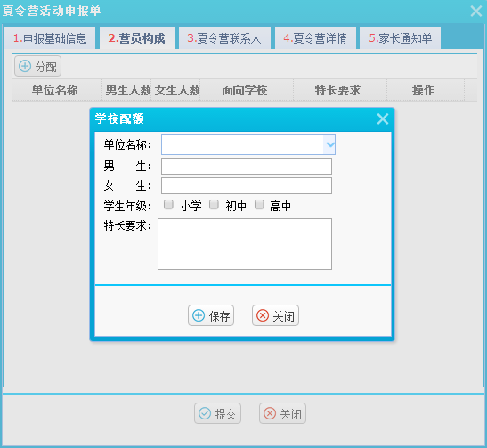Image resolution: width=487 pixels, height=448 pixels.
Task: Focus the 女生 number input field
Action: 247,186
